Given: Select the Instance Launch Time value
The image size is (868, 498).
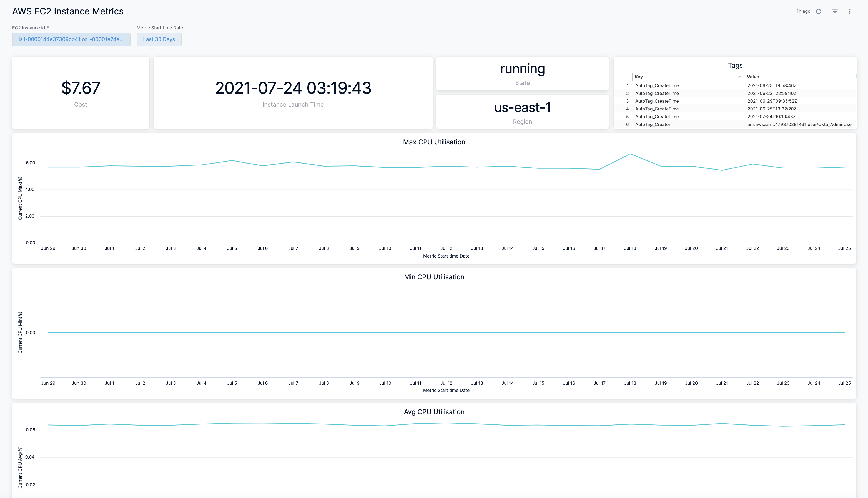Looking at the screenshot, I should tap(293, 88).
